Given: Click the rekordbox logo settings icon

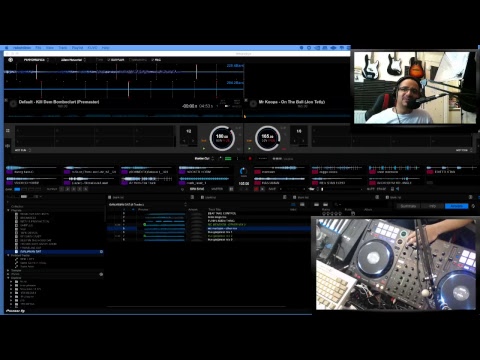Looking at the screenshot, I should pyautogui.click(x=10, y=60).
